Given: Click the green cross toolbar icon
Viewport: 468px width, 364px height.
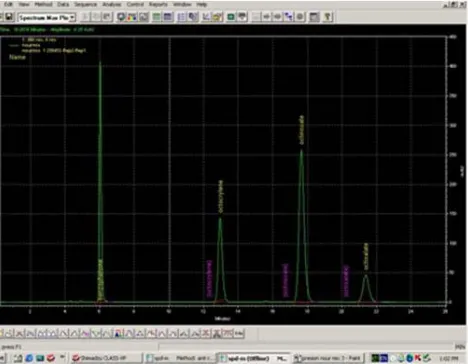Looking at the screenshot, I should 231,17.
